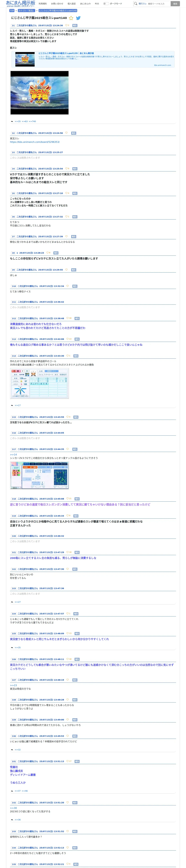
Task: Go to TOP via the breadcrumb
Action: (x=12, y=10)
